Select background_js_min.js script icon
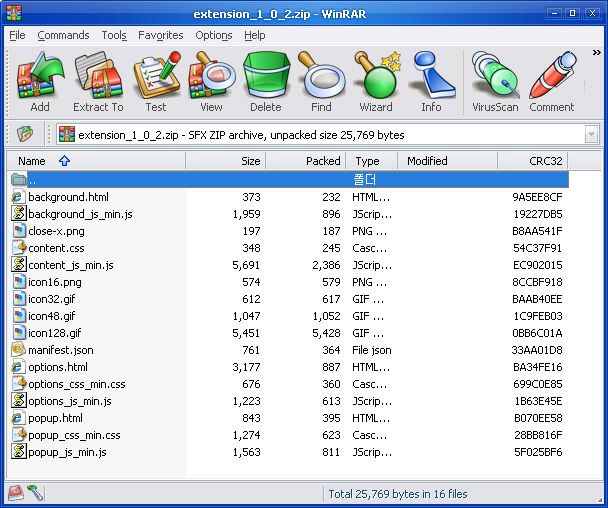608x508 pixels. coord(18,214)
